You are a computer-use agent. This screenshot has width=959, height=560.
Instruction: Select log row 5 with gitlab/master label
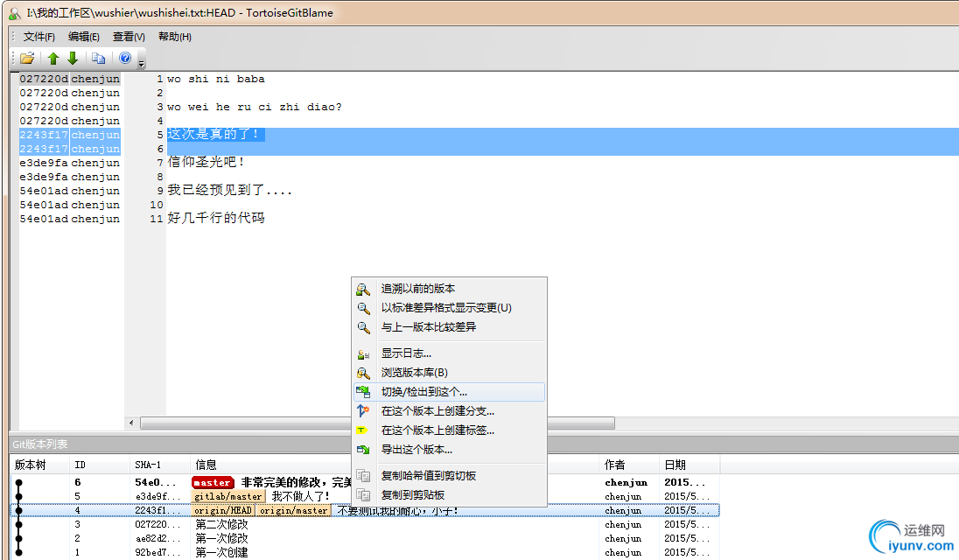[365, 496]
